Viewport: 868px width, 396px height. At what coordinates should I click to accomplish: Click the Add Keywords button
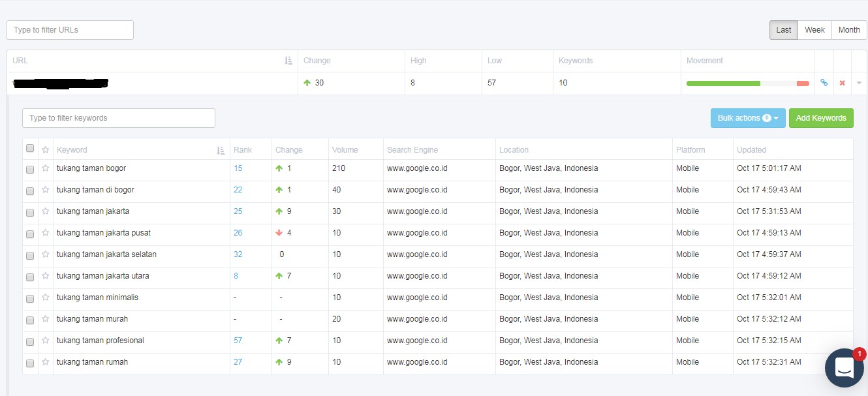[821, 118]
